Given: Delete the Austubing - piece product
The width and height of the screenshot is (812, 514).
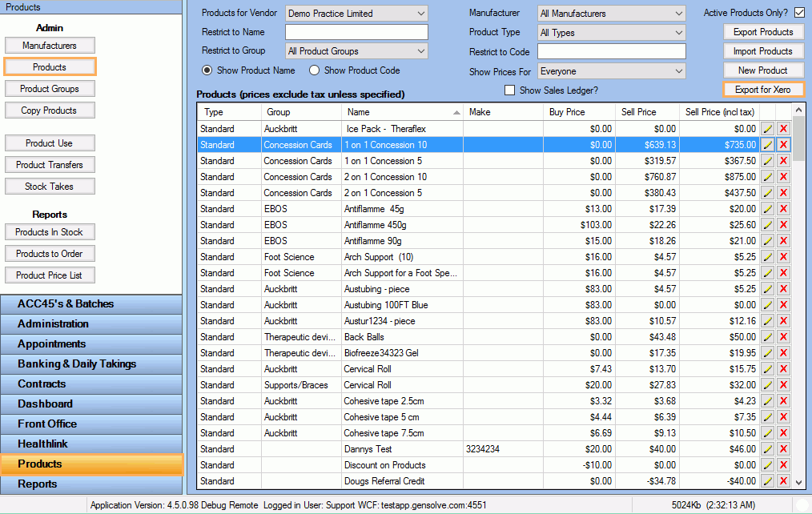Looking at the screenshot, I should pyautogui.click(x=783, y=289).
